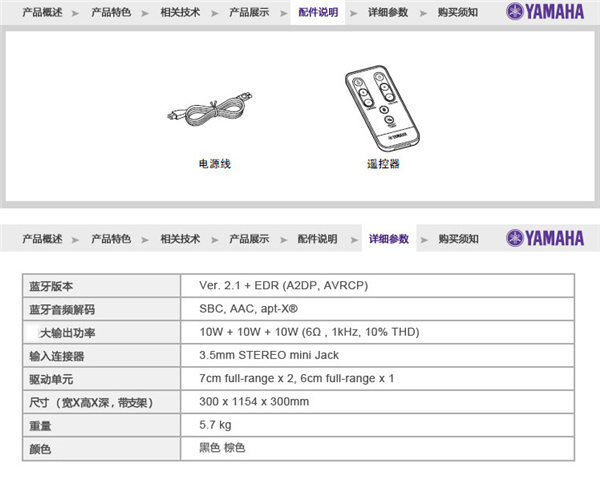Open 产品概述 in lower navigation bar
This screenshot has width=600, height=491.
[42, 239]
